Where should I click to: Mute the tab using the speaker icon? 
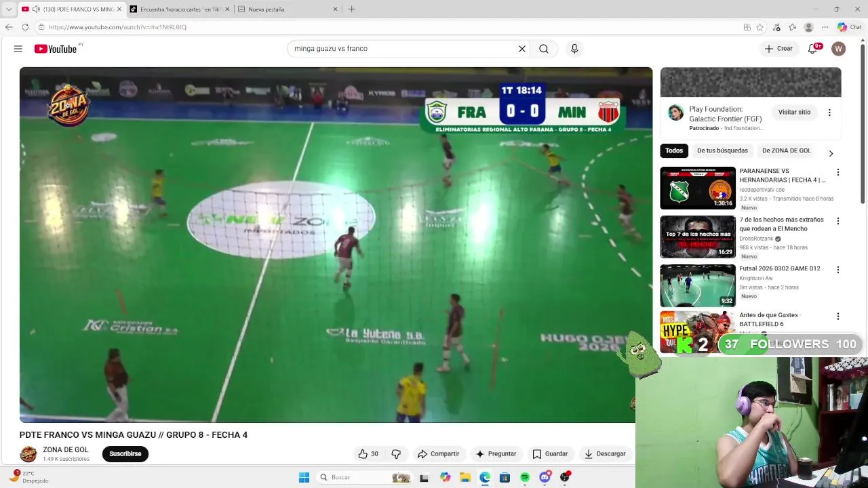click(35, 9)
